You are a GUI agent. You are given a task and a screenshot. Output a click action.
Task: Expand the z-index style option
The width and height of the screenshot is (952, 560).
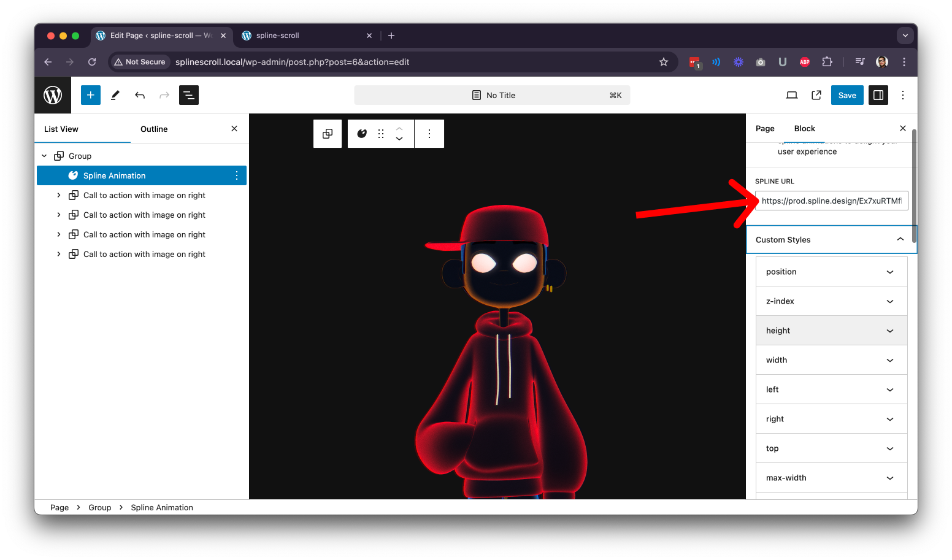(832, 301)
